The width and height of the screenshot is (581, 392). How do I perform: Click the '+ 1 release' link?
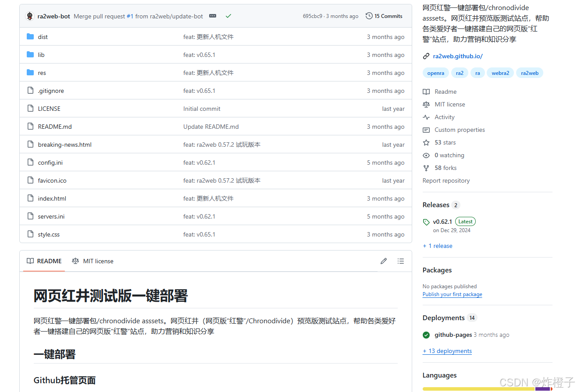[x=438, y=246]
